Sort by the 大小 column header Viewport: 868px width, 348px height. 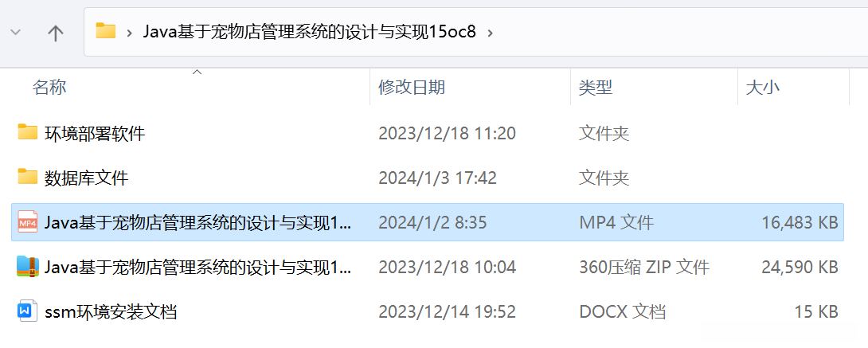point(764,87)
